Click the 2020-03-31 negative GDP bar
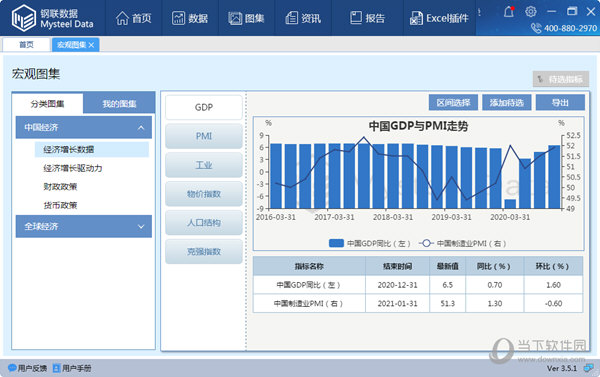Screen dimensions: 600x377 510,204
